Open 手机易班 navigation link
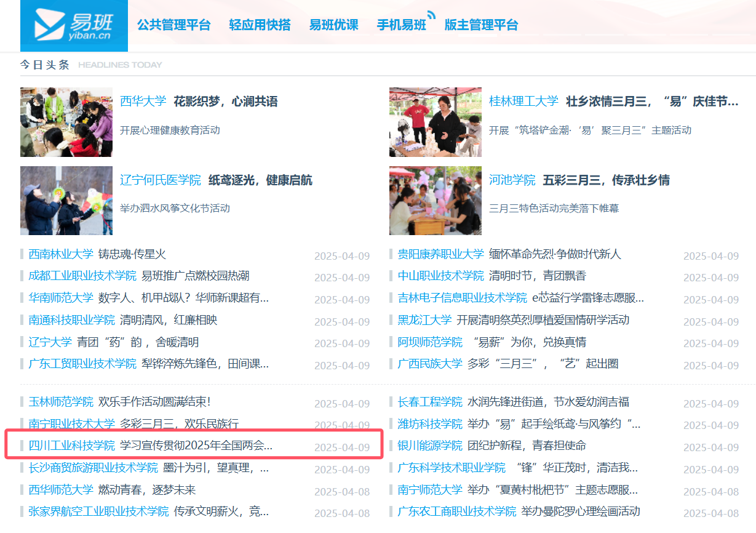The width and height of the screenshot is (756, 533). [401, 25]
